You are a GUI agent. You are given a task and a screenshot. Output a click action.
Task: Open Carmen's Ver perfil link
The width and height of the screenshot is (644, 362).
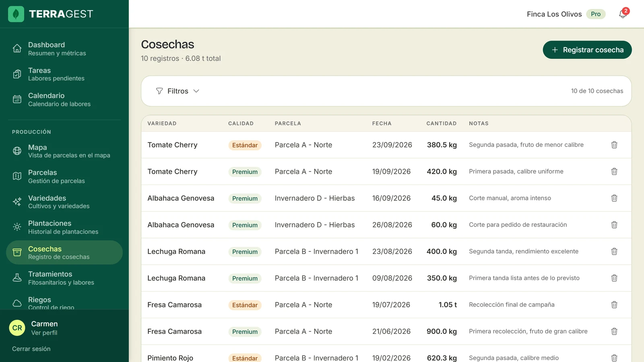click(44, 333)
